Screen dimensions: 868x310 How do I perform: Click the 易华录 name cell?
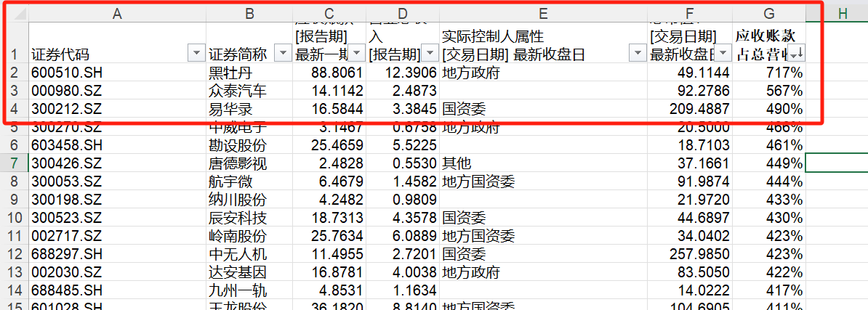pyautogui.click(x=249, y=109)
